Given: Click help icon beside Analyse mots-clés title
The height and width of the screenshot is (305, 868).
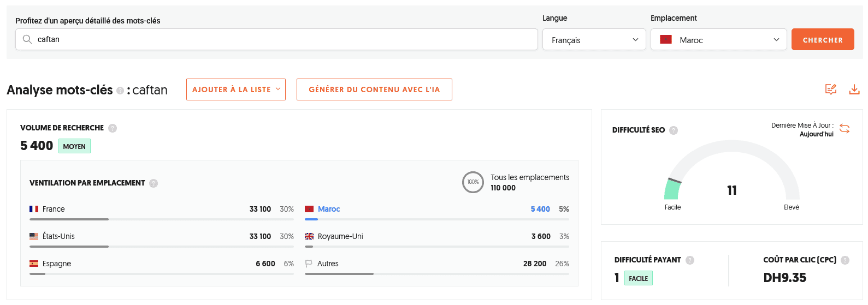Looking at the screenshot, I should point(120,91).
